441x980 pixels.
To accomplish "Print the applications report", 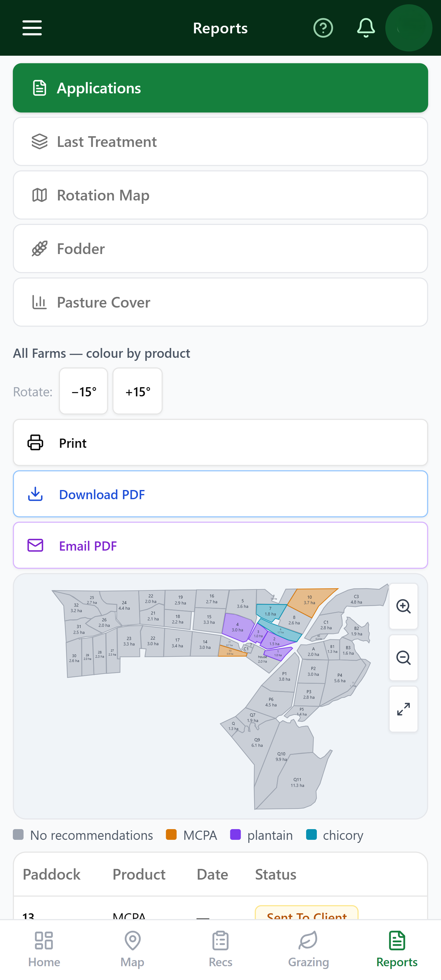I will (220, 443).
